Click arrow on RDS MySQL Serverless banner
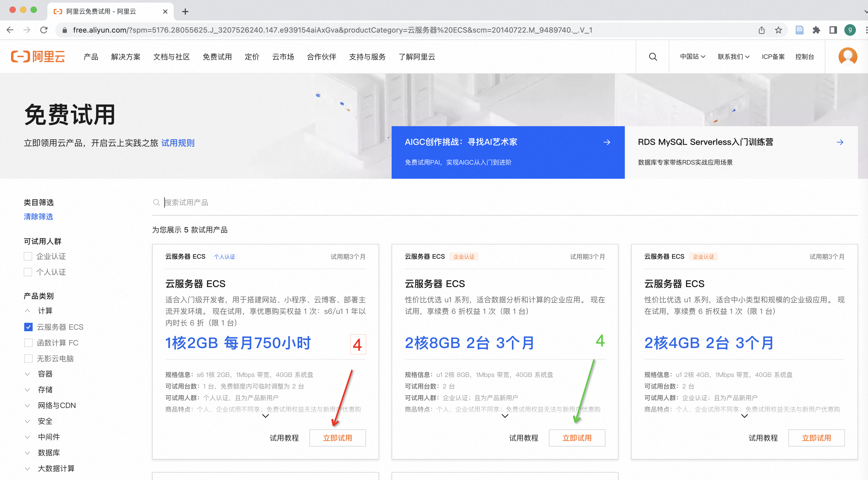The width and height of the screenshot is (868, 480). click(840, 142)
